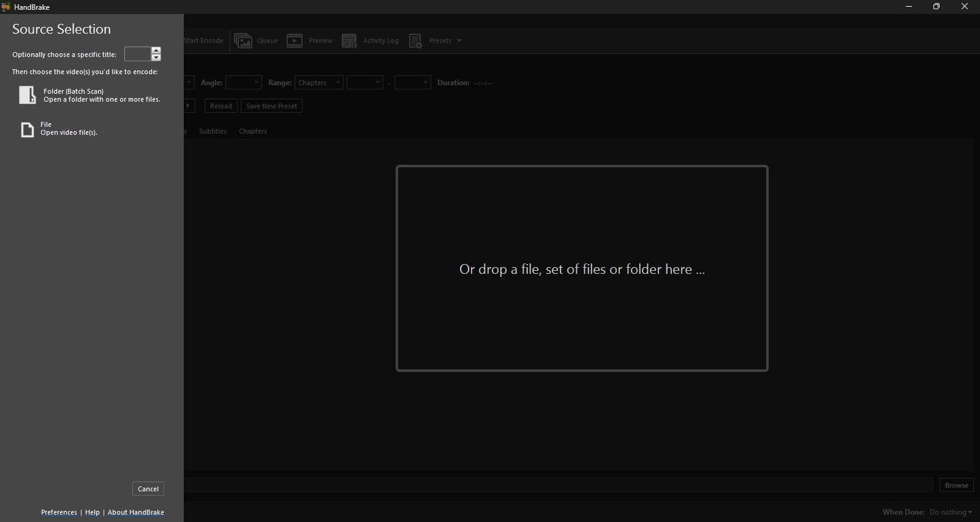
Task: Click the File open video icon
Action: (x=28, y=129)
